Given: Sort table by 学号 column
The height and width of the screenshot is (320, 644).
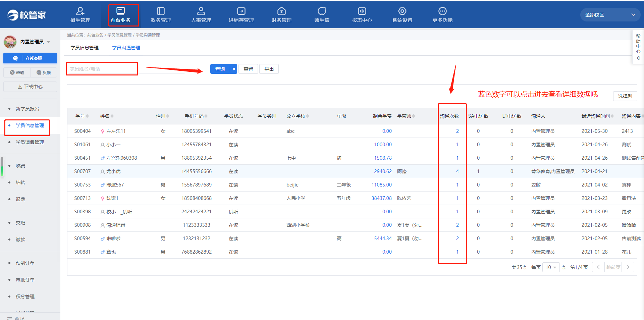Looking at the screenshot, I should [x=87, y=116].
